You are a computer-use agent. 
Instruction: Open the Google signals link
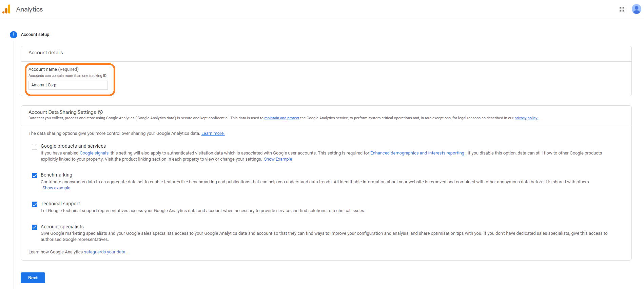click(94, 153)
